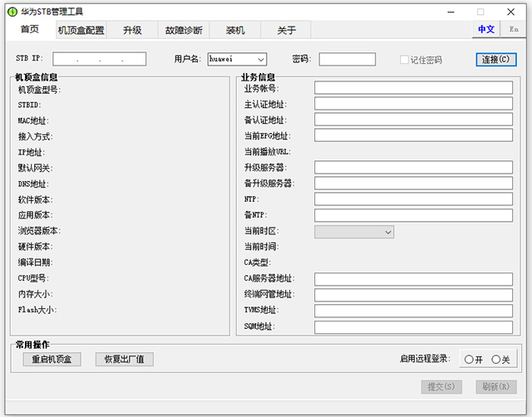Click the 恢复出厂值 button
The image size is (532, 417).
(125, 359)
